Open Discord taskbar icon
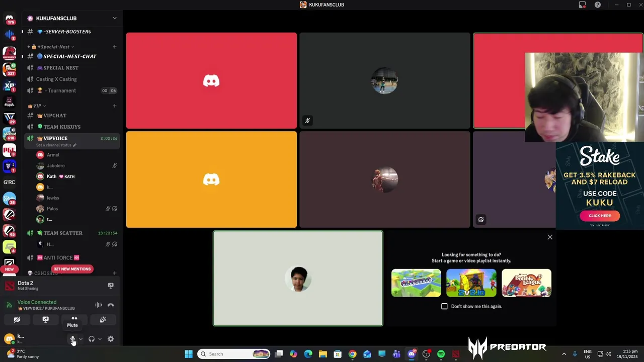The height and width of the screenshot is (362, 644). 412,354
